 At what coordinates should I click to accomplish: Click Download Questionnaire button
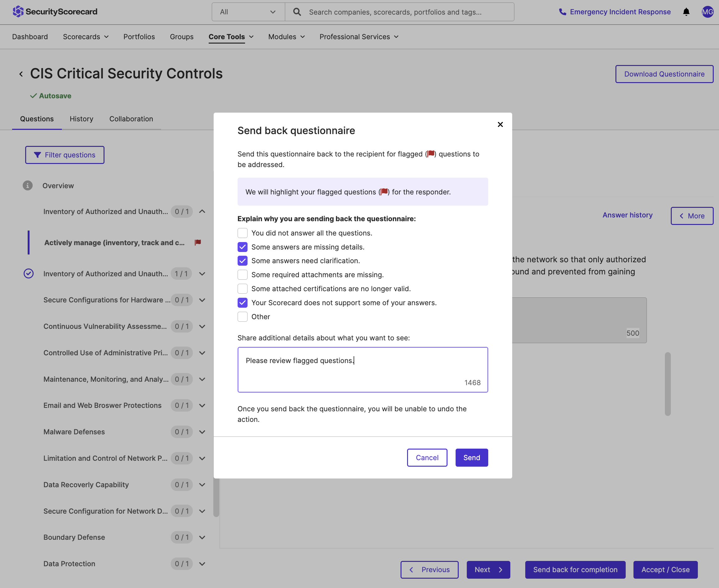click(x=664, y=74)
